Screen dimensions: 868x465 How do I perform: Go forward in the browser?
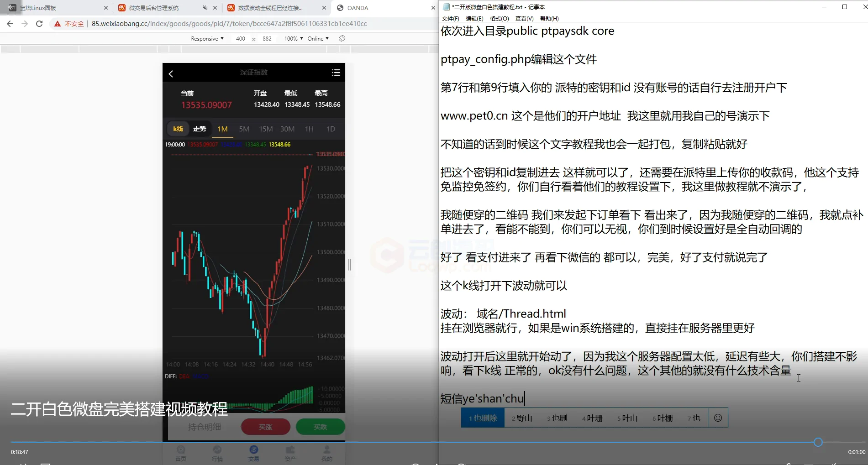coord(25,24)
